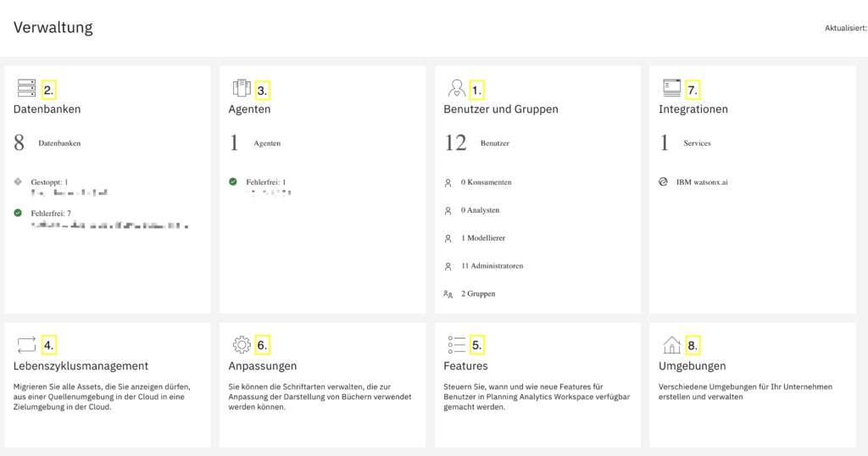Image resolution: width=868 pixels, height=456 pixels.
Task: Click the Lebenszyklusmanagement arrows icon
Action: pos(26,345)
